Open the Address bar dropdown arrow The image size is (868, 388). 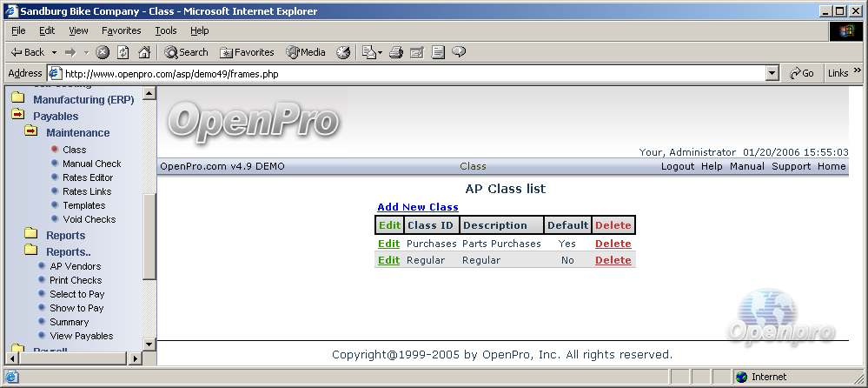click(772, 73)
